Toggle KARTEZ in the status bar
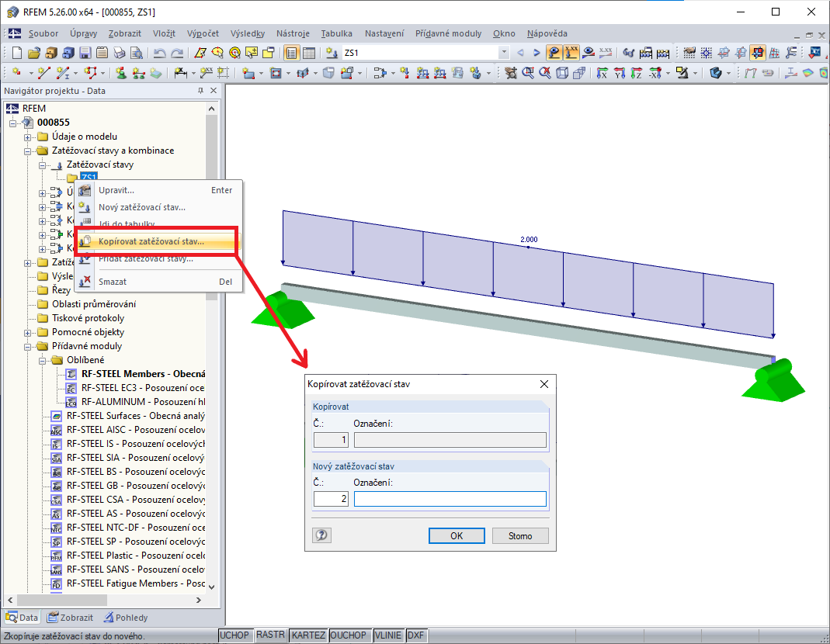Viewport: 830px width, 644px height. click(308, 635)
